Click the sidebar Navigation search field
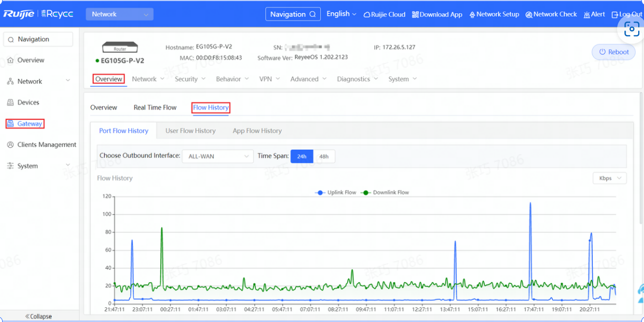The image size is (644, 322). tap(38, 40)
